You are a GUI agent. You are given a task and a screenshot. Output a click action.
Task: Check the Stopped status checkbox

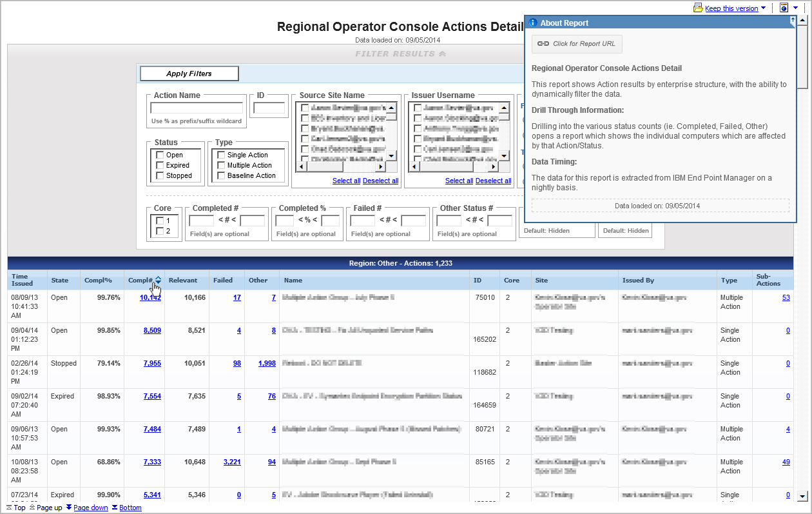[159, 175]
